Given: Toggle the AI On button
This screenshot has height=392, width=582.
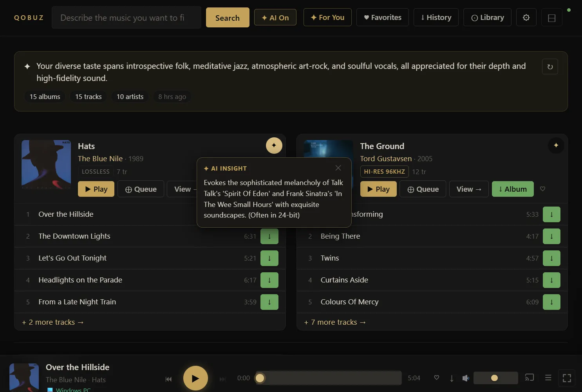Looking at the screenshot, I should point(275,18).
